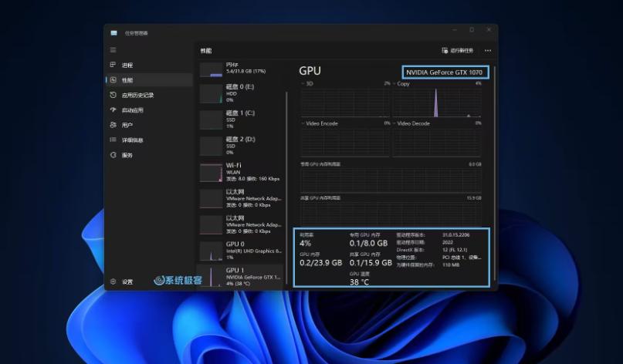This screenshot has width=623, height=364.
Task: Select GPU 0 Intel UHD Graphics resource
Action: coord(241,251)
